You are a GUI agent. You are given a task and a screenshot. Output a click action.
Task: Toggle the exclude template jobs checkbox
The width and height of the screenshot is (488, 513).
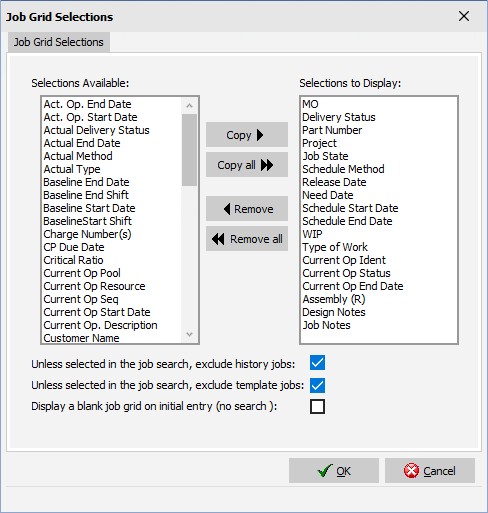tap(317, 385)
